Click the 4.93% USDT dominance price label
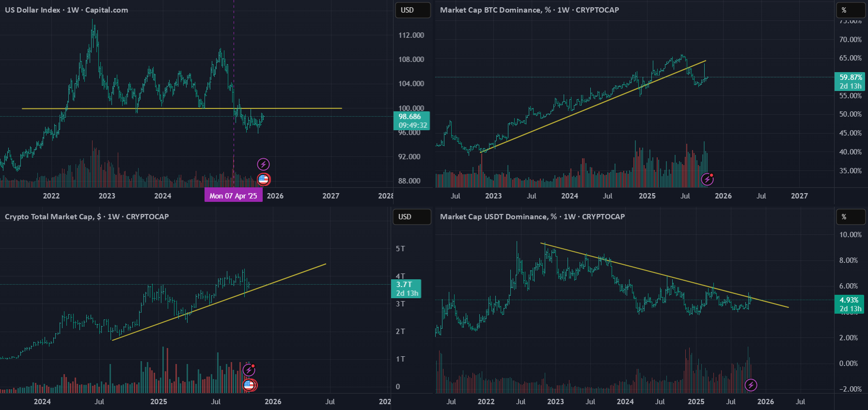The width and height of the screenshot is (868, 410). 850,304
